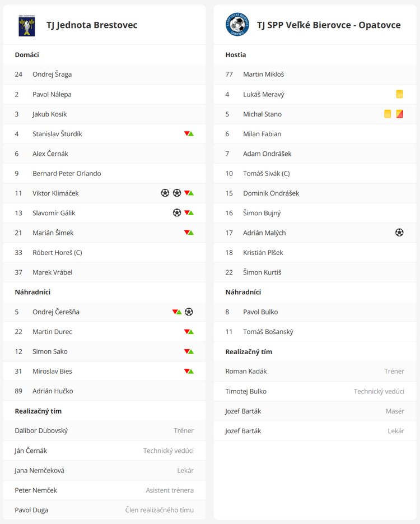This screenshot has width=420, height=524.
Task: Click Róbert Horeš (C) captain row
Action: pyautogui.click(x=57, y=253)
